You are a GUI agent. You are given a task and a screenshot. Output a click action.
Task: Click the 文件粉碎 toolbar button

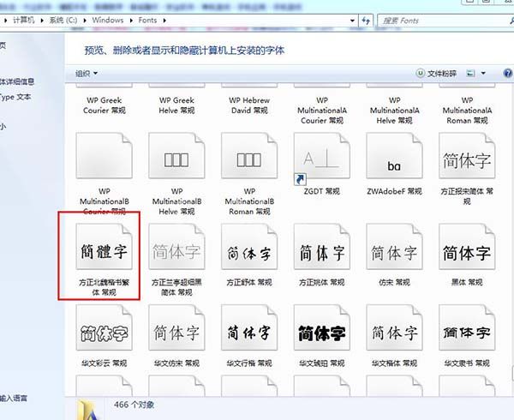pyautogui.click(x=436, y=74)
